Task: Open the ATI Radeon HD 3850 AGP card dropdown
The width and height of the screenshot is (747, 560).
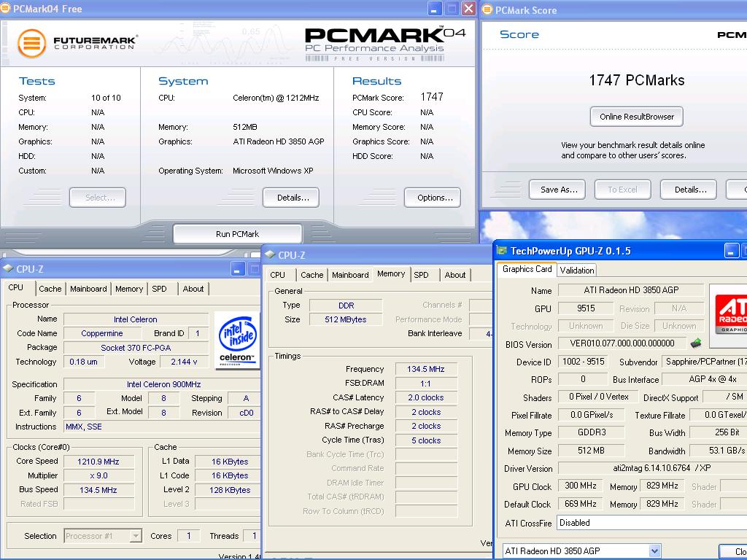Action: 654,551
